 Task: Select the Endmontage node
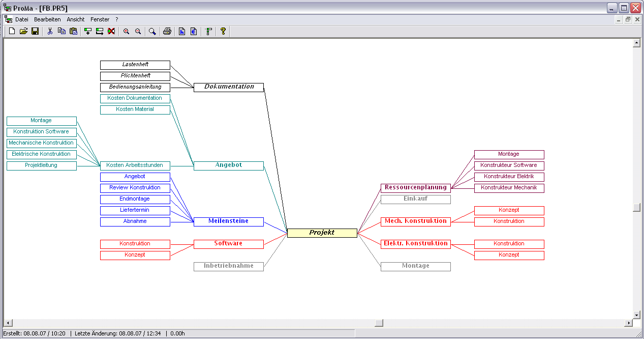coord(135,200)
